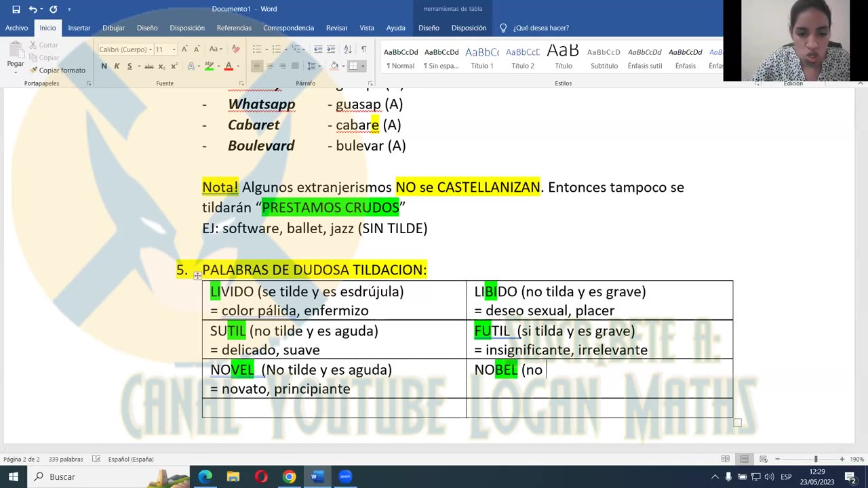This screenshot has height=488, width=868.
Task: Open the underline style dropdown arrow
Action: click(x=138, y=66)
